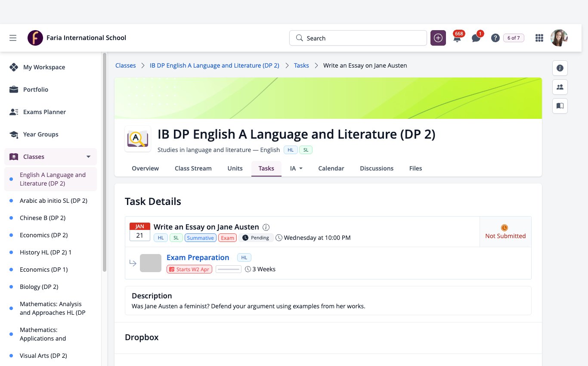Open the Files tab

coord(415,168)
